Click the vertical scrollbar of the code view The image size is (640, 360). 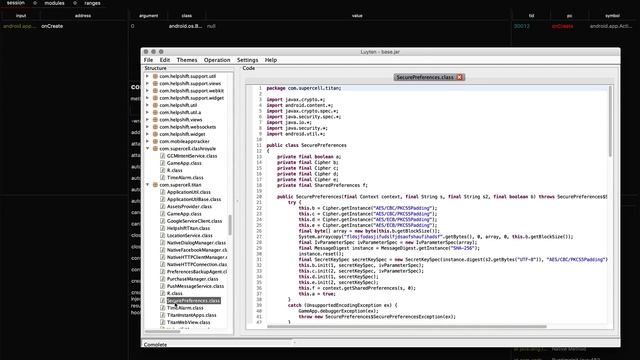(x=610, y=121)
